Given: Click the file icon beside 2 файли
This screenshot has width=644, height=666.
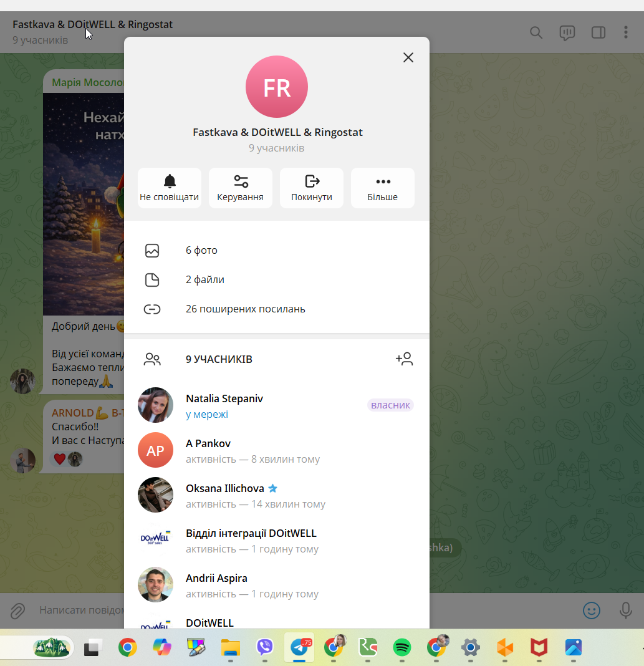Looking at the screenshot, I should coord(152,280).
